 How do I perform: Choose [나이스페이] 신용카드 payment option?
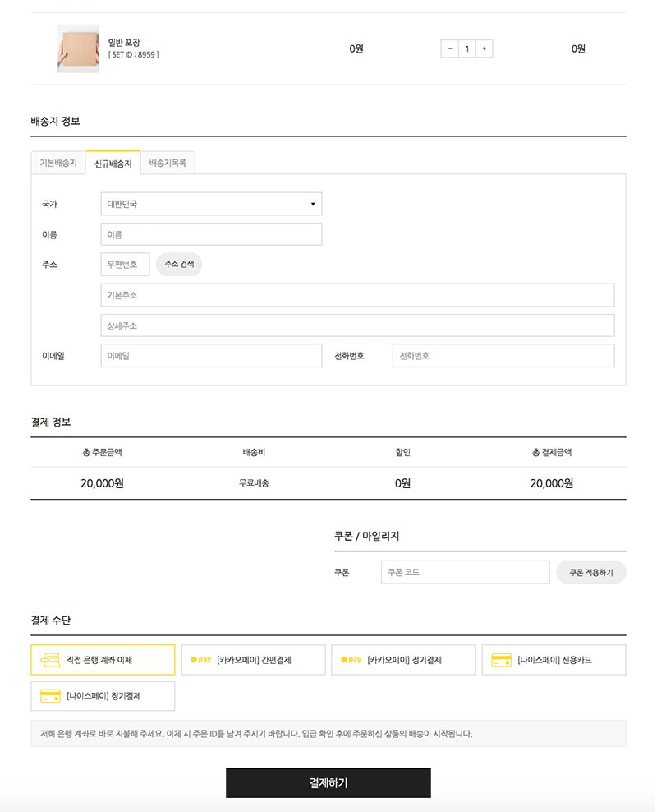pos(554,659)
